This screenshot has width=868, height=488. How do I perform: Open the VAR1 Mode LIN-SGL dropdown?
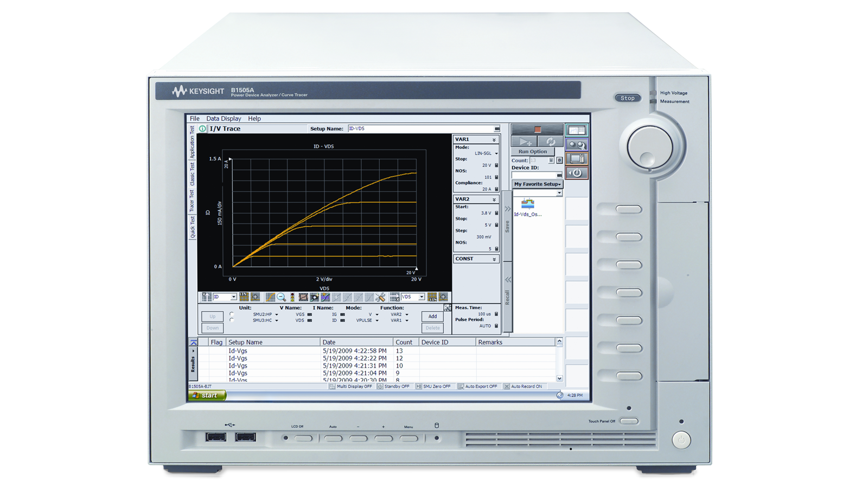[x=496, y=153]
